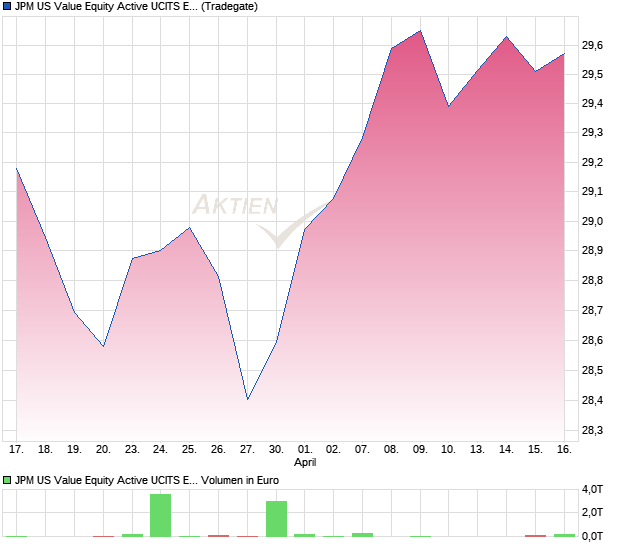Image resolution: width=620 pixels, height=546 pixels.
Task: Click x-axis date label '17.'
Action: (17, 450)
